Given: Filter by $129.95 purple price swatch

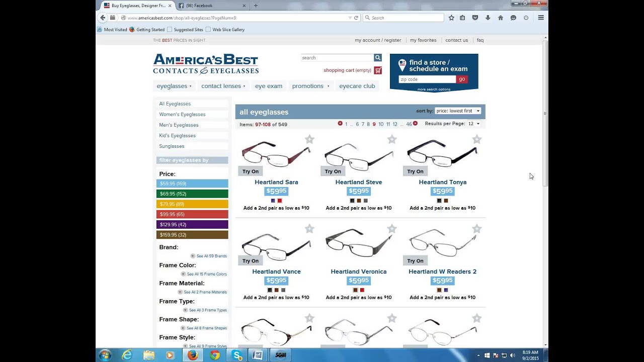Looking at the screenshot, I should [x=192, y=224].
